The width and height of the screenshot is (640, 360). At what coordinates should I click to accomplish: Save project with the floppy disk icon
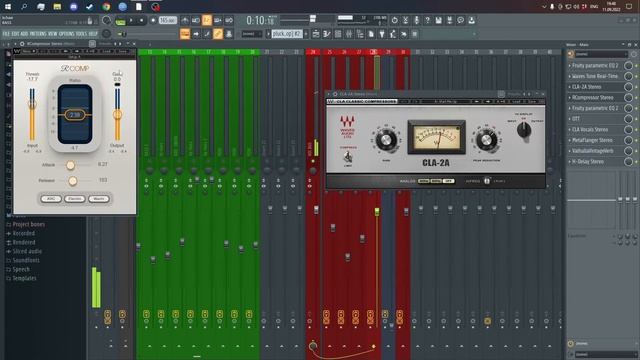pos(438,20)
